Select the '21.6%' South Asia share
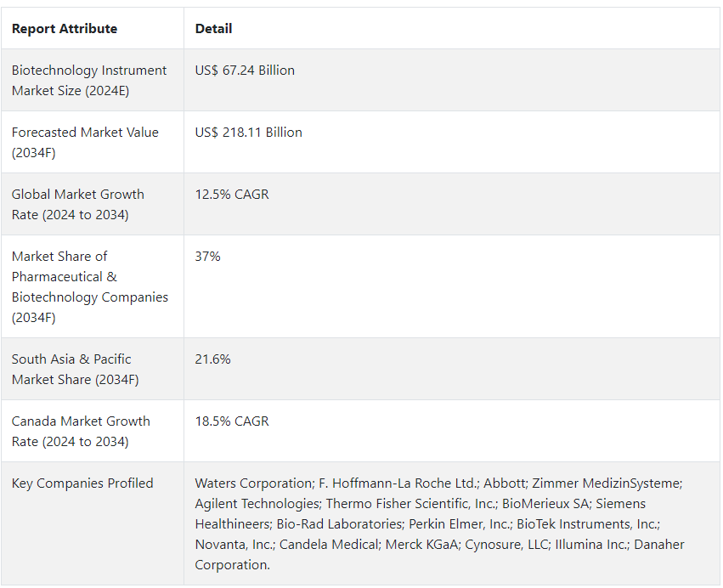The height and width of the screenshot is (588, 723). pos(212,359)
